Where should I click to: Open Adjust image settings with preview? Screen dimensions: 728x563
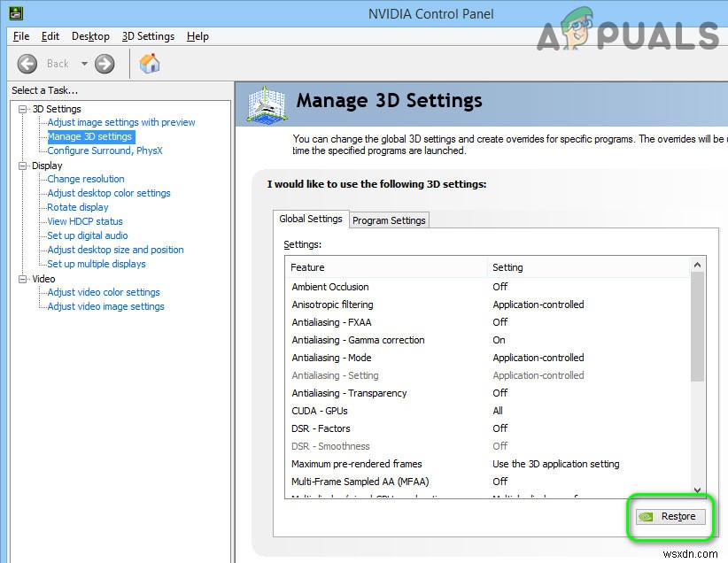pos(121,122)
